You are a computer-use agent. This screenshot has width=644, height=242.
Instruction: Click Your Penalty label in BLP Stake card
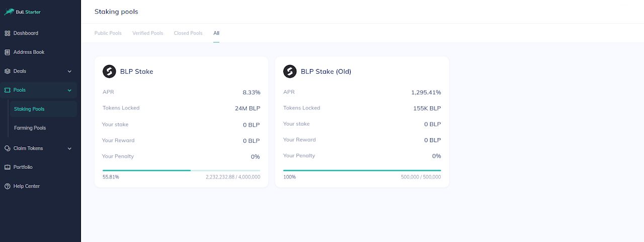point(118,156)
